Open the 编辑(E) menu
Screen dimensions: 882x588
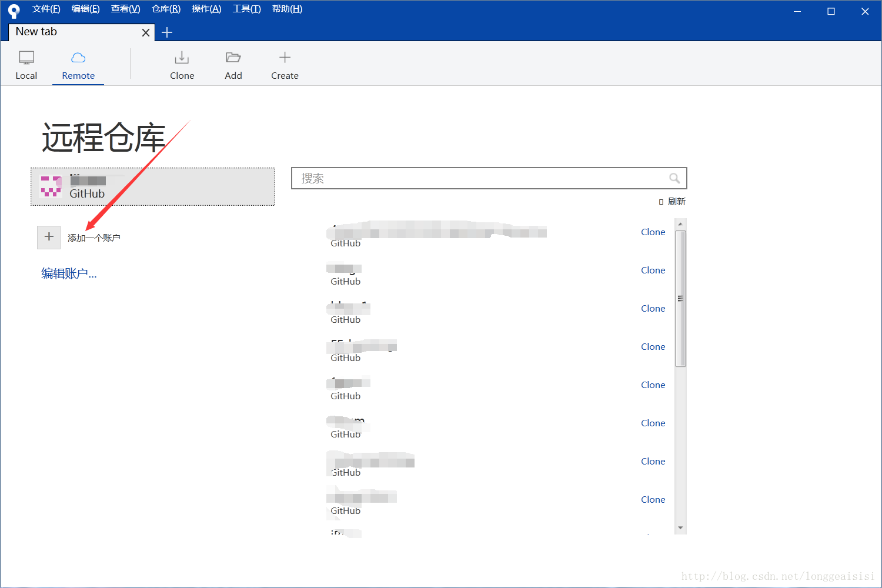85,9
